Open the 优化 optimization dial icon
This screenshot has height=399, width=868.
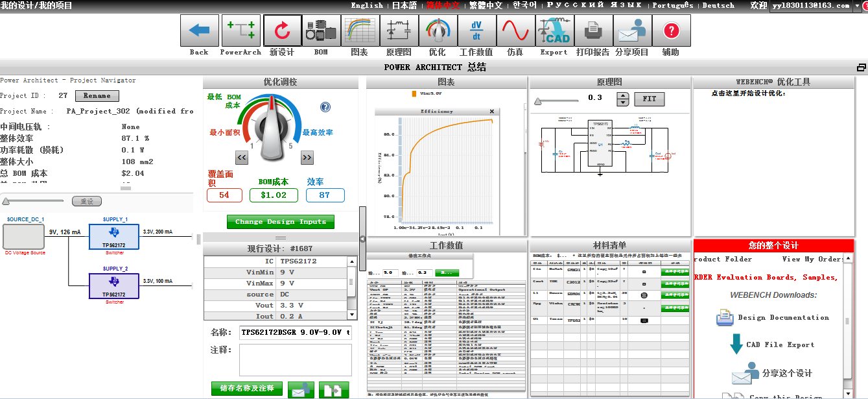[x=438, y=30]
